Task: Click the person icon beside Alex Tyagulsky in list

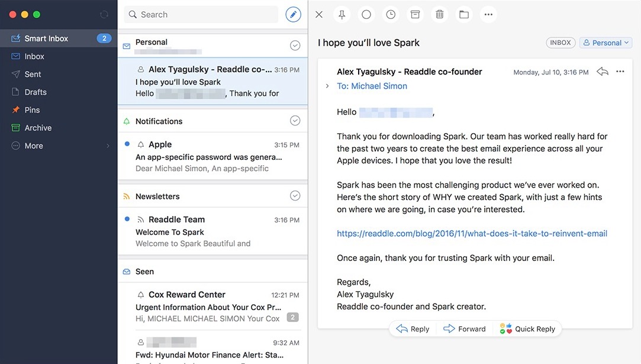Action: [x=141, y=69]
